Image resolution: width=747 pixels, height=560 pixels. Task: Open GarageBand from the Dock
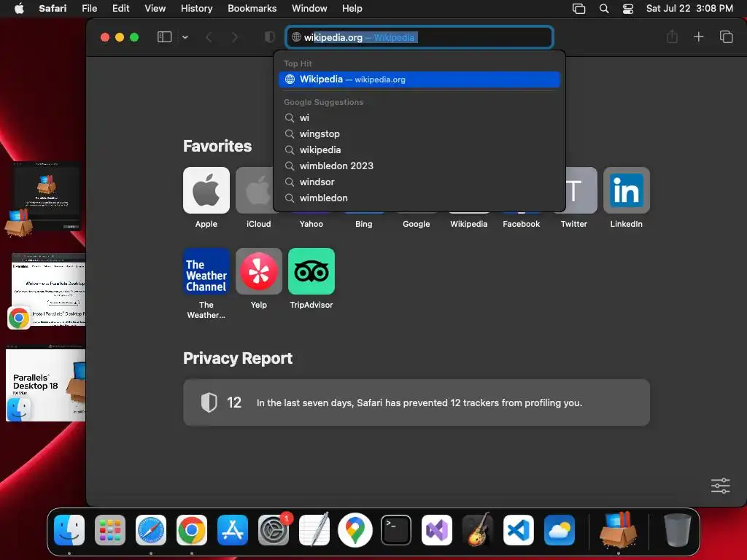tap(478, 530)
